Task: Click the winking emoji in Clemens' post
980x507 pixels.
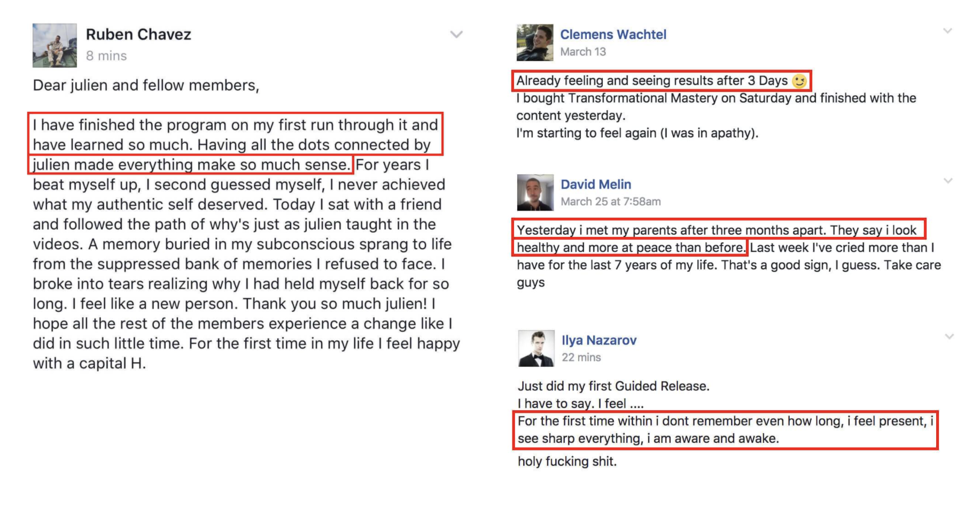Action: tap(799, 81)
